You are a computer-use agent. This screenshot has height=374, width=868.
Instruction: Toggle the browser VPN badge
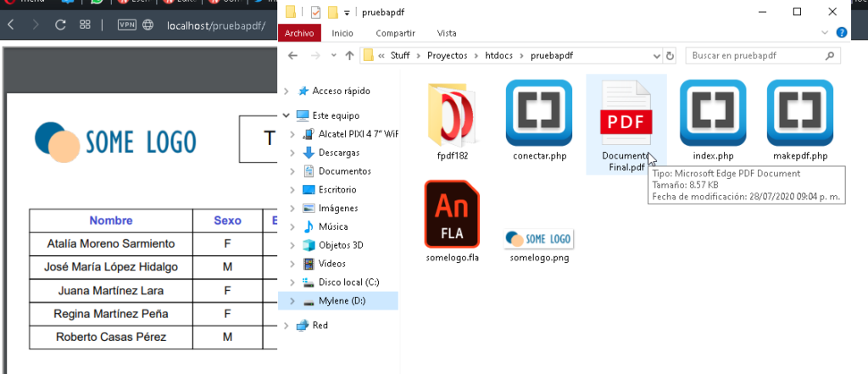[127, 25]
